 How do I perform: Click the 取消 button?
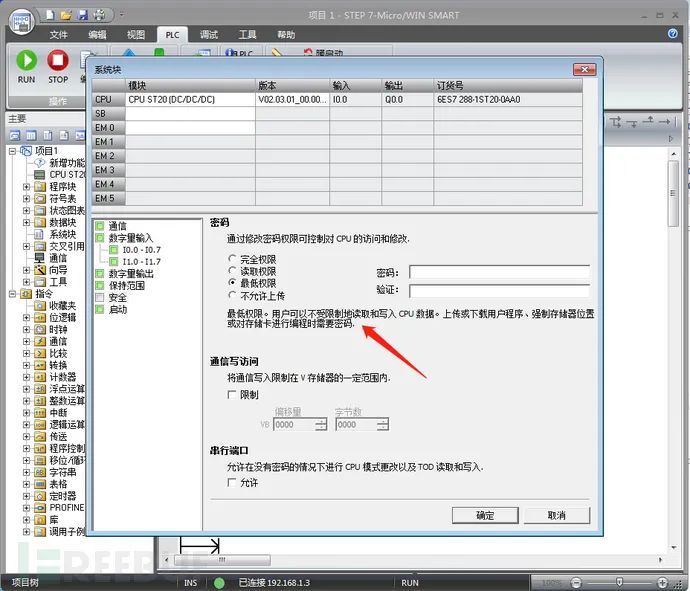tap(557, 515)
